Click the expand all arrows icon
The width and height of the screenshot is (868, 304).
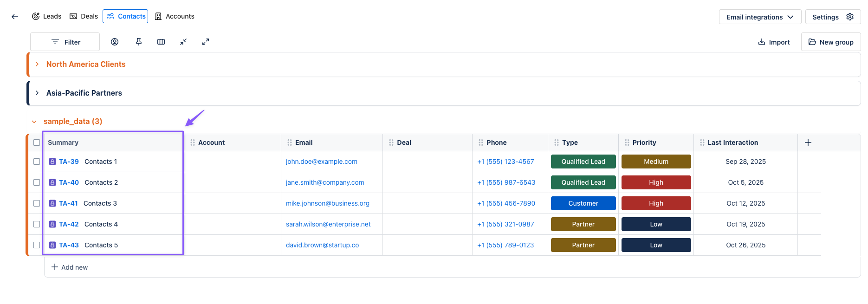(206, 42)
